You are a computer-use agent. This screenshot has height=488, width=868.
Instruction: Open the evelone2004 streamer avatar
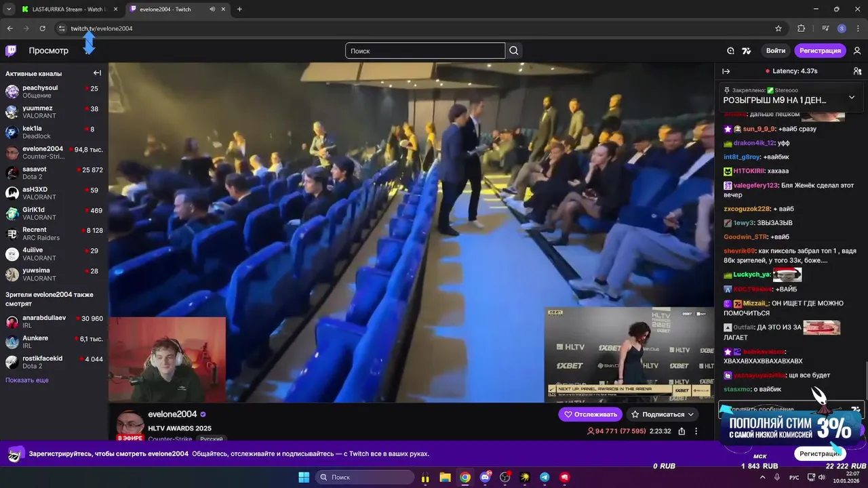tap(130, 426)
